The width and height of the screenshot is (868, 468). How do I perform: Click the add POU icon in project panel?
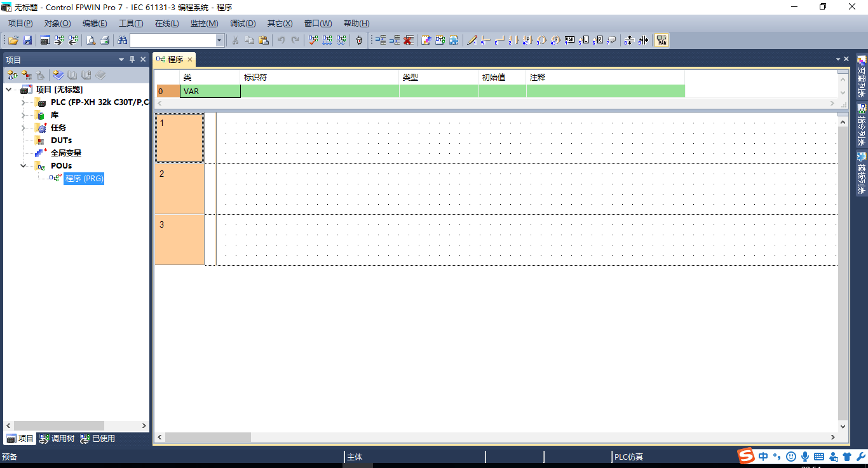click(13, 75)
